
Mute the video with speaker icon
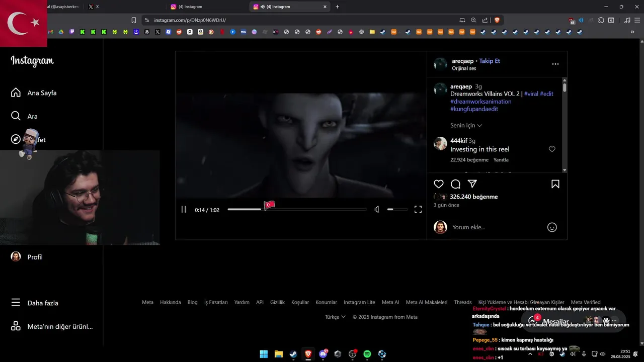pos(377,210)
